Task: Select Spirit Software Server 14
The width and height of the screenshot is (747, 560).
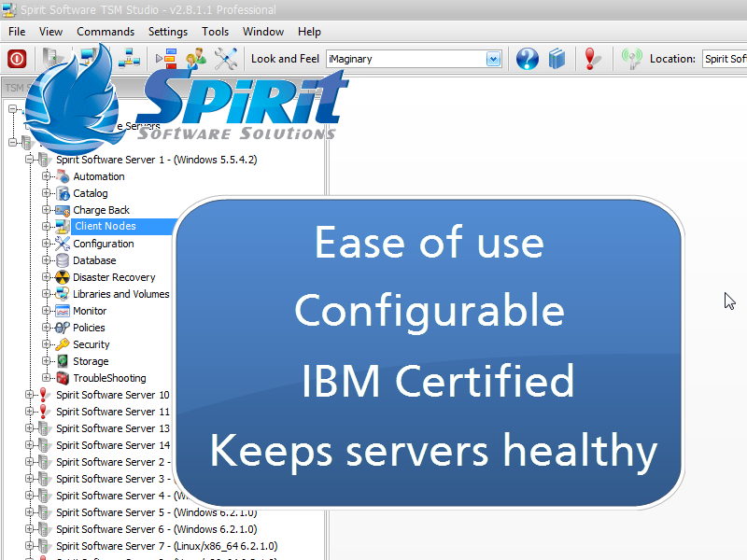Action: (x=112, y=445)
